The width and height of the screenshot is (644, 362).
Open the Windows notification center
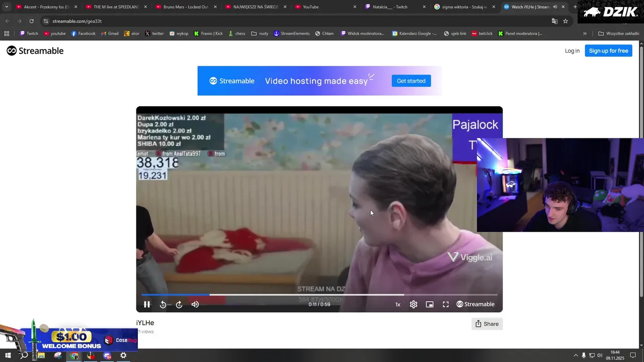(633, 355)
